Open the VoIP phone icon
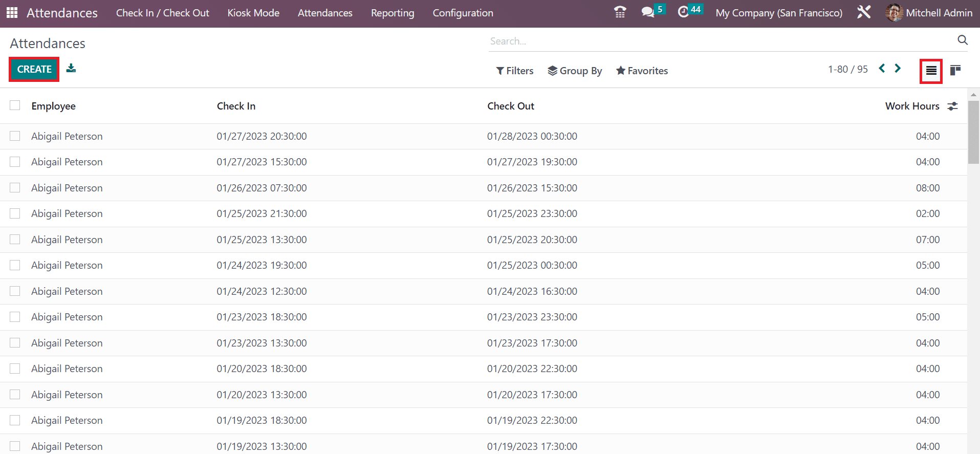980x454 pixels. point(620,12)
